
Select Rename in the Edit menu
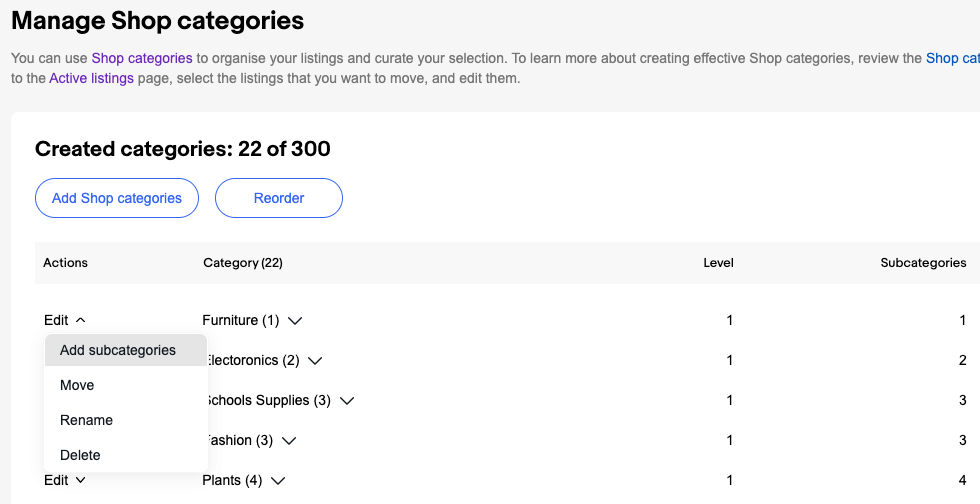[86, 420]
